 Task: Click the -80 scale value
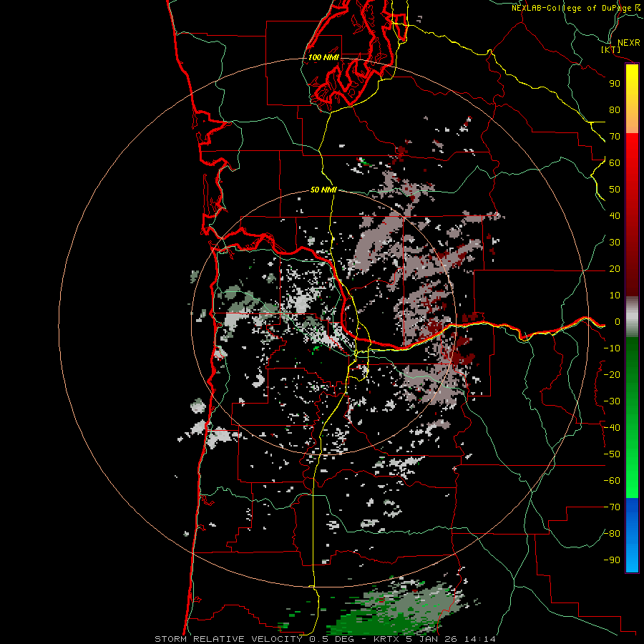pos(612,534)
